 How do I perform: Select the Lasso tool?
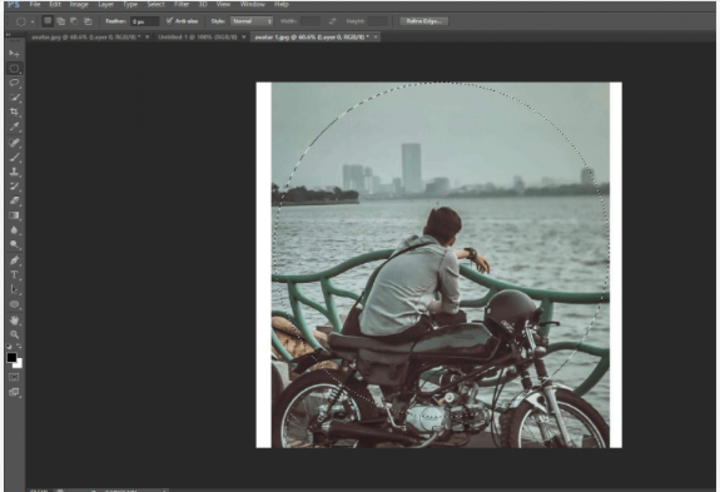pos(14,83)
